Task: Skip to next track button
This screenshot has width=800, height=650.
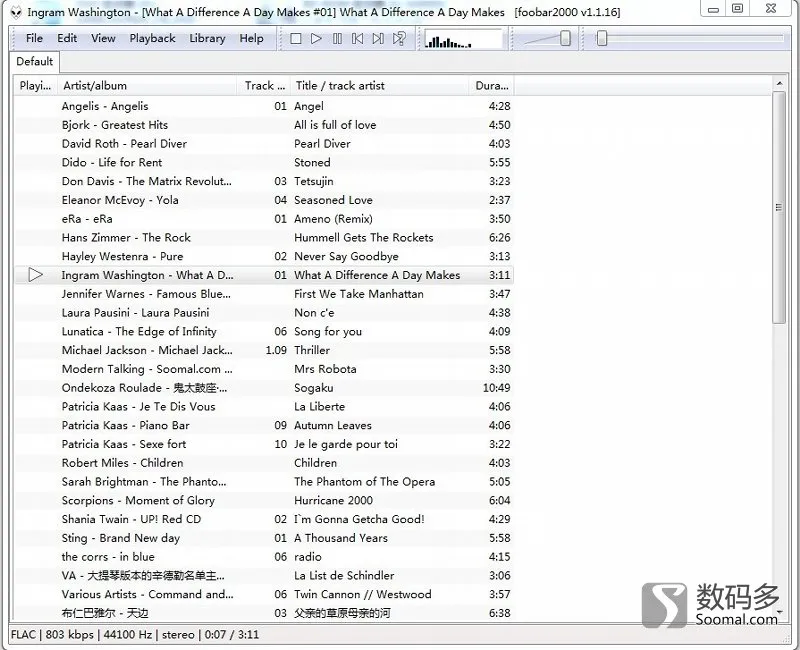Action: 378,39
